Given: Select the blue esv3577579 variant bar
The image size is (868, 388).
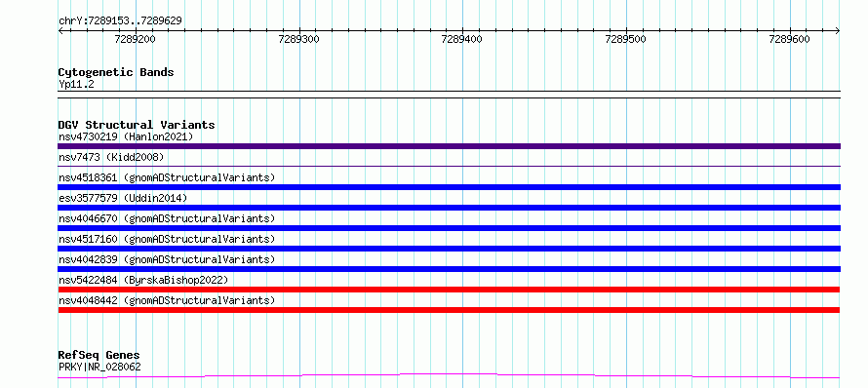Looking at the screenshot, I should 449,208.
